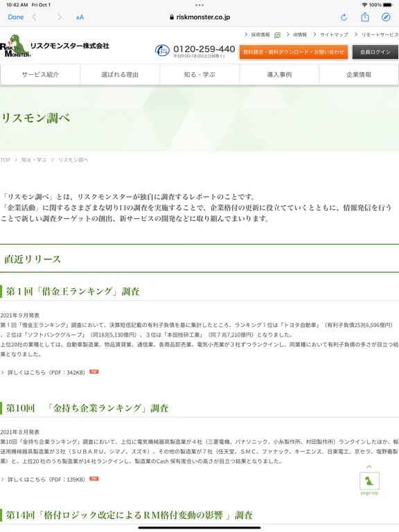Open the 導入事例 menu
The width and height of the screenshot is (399, 532).
click(279, 75)
